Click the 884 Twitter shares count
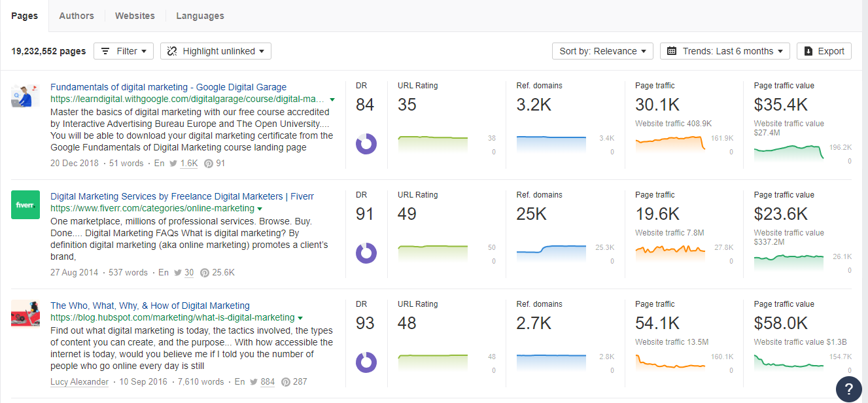 coord(268,382)
